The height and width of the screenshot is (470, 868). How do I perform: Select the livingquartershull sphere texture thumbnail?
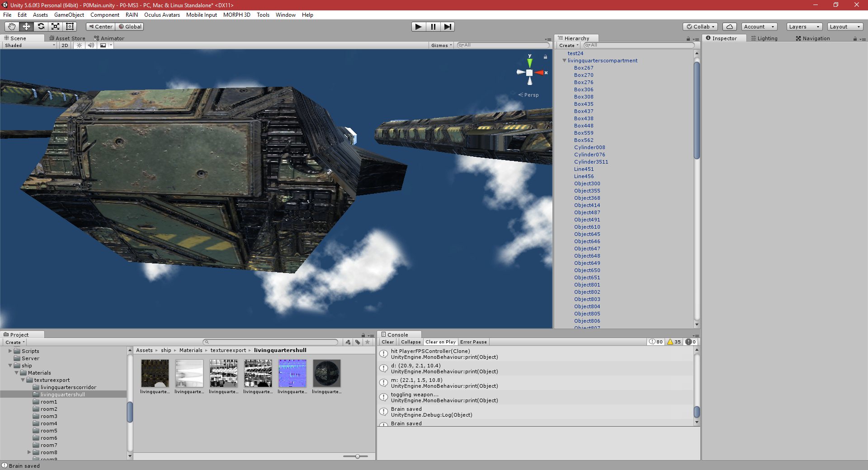326,373
